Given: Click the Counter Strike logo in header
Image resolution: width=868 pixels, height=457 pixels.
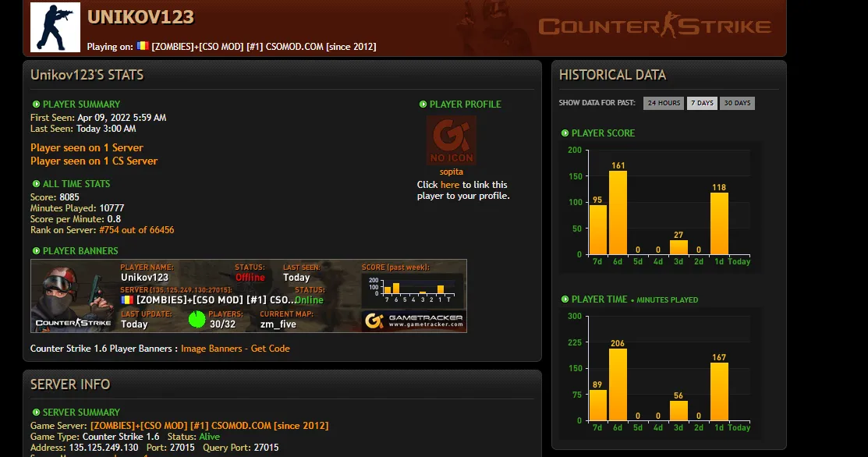Looking at the screenshot, I should coord(654,27).
